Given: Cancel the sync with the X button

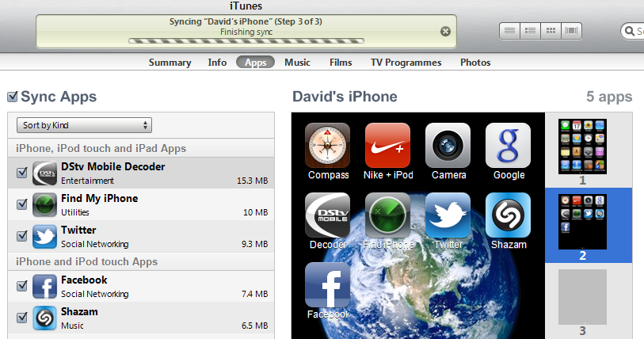Looking at the screenshot, I should (x=445, y=31).
